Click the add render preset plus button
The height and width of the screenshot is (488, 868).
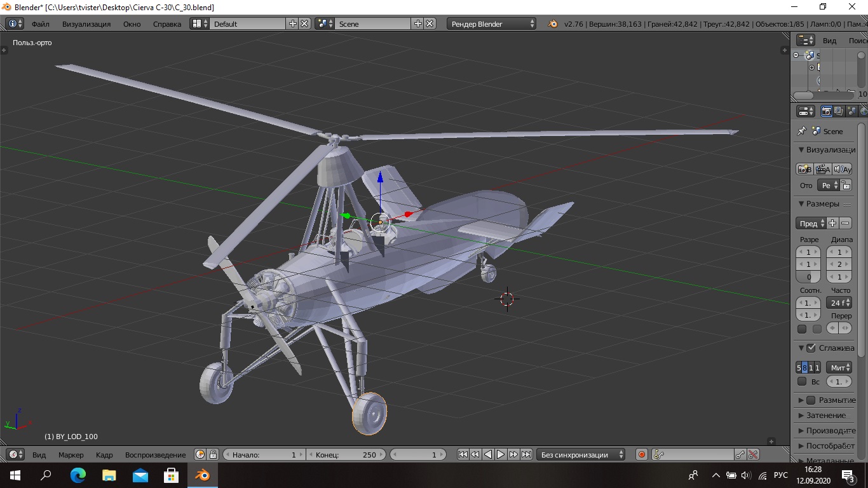832,223
